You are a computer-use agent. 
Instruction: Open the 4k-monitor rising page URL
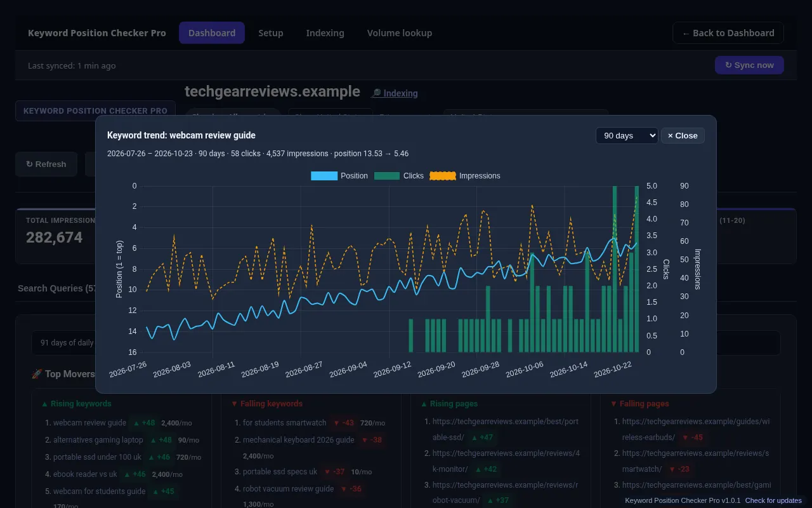506,461
